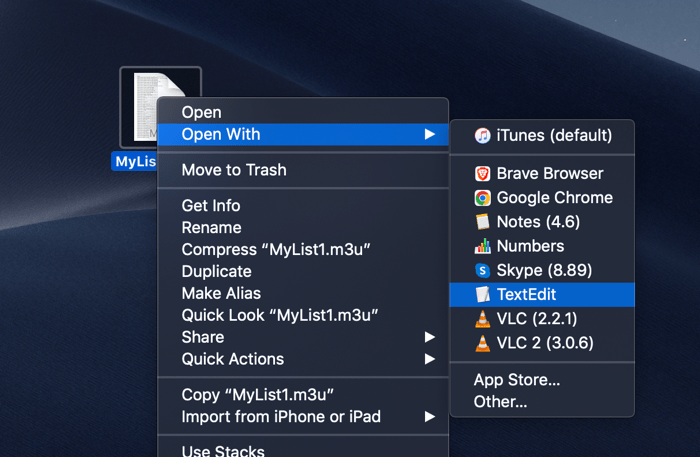700x457 pixels.
Task: Select Get Info from context menu
Action: 211,206
